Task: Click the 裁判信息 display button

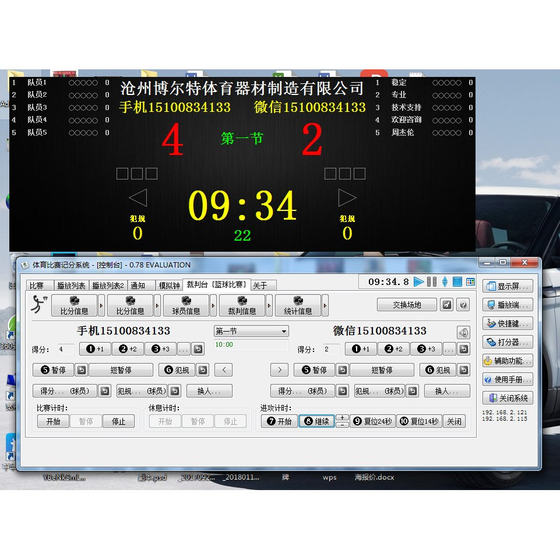Action: pyautogui.click(x=242, y=305)
